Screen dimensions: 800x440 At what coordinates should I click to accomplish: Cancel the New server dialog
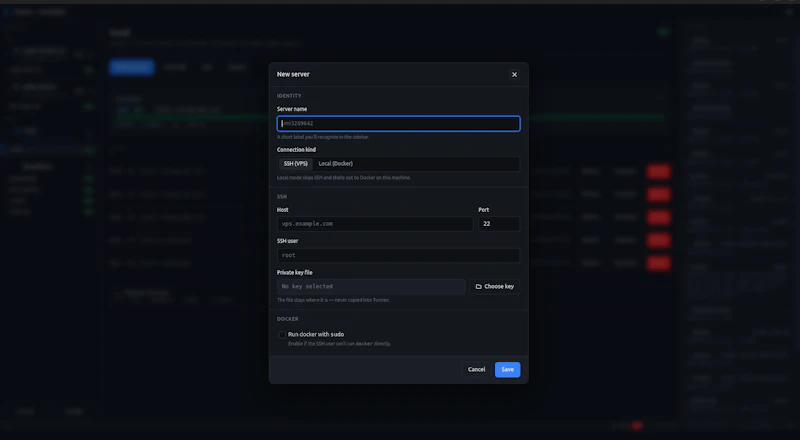pos(477,370)
